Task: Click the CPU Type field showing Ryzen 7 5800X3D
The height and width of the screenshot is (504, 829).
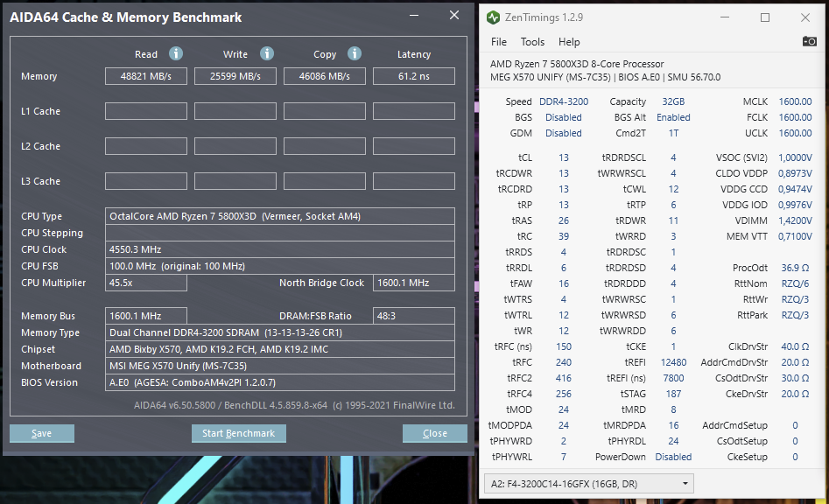Action: [279, 216]
